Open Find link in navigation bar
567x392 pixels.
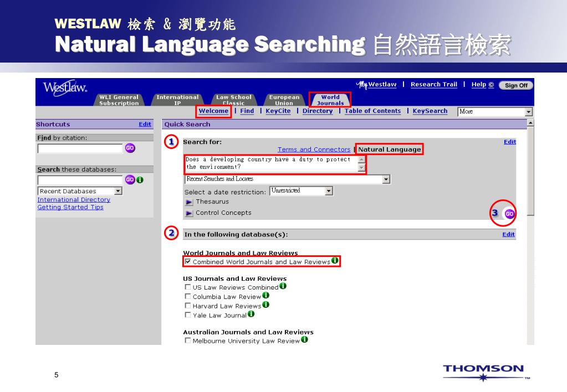pos(247,111)
